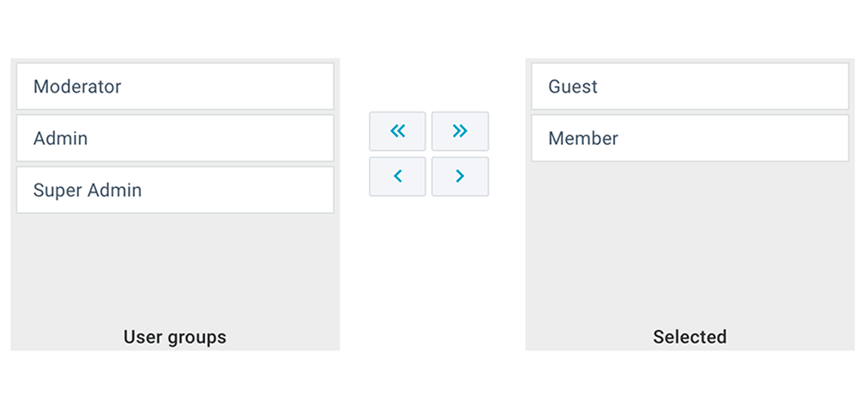Click the User groups list label
Screen dimensions: 868x400
[x=175, y=336]
